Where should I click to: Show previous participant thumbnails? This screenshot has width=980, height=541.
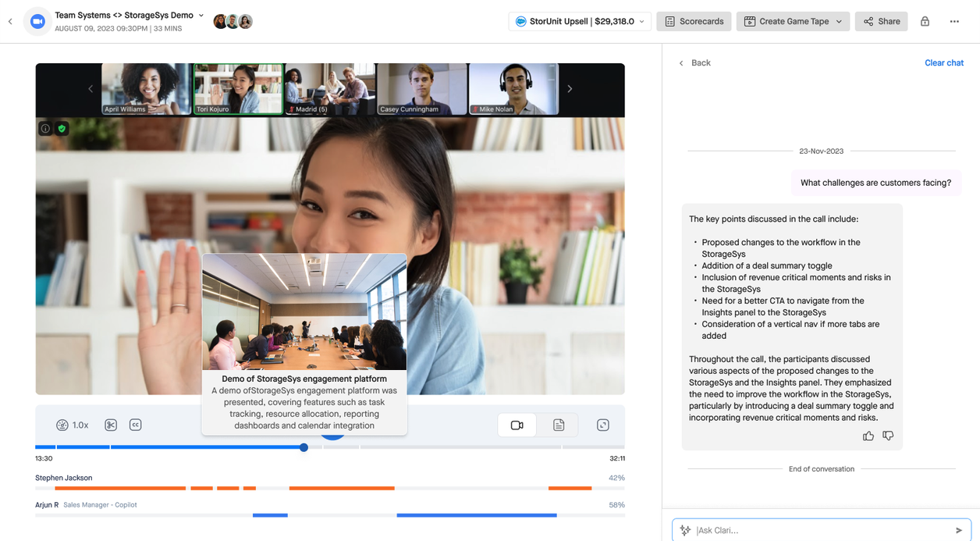pos(91,89)
